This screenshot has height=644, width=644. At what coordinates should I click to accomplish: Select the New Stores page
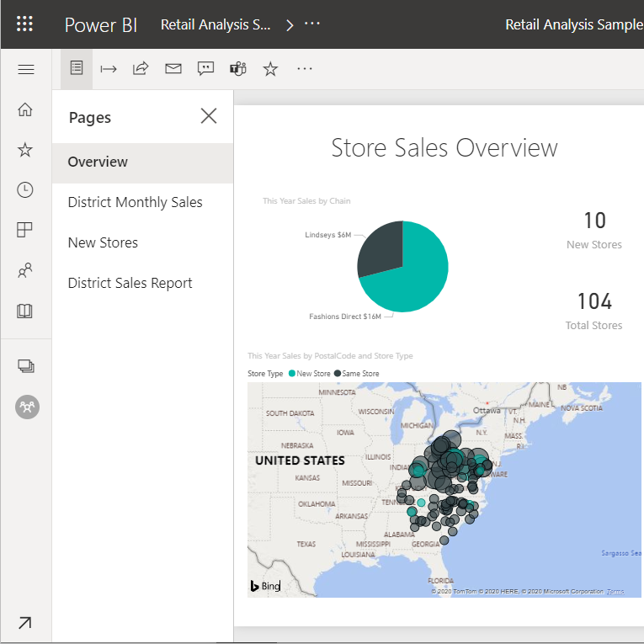tap(142, 242)
